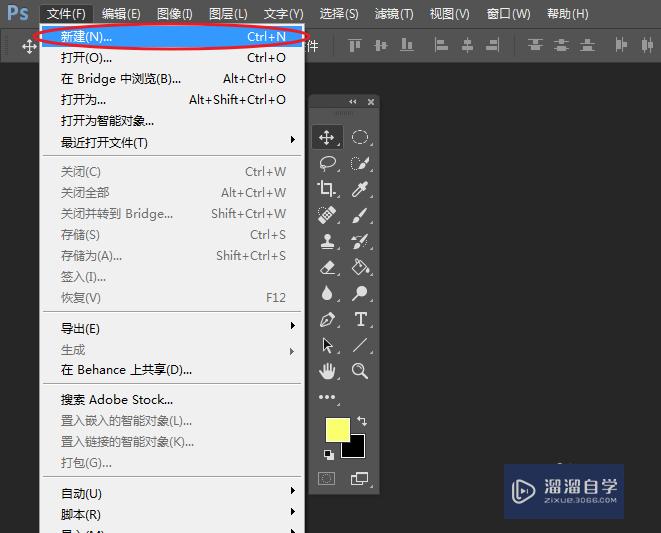The width and height of the screenshot is (661, 533).
Task: Choose 打开为... menu entry
Action: pos(172,100)
